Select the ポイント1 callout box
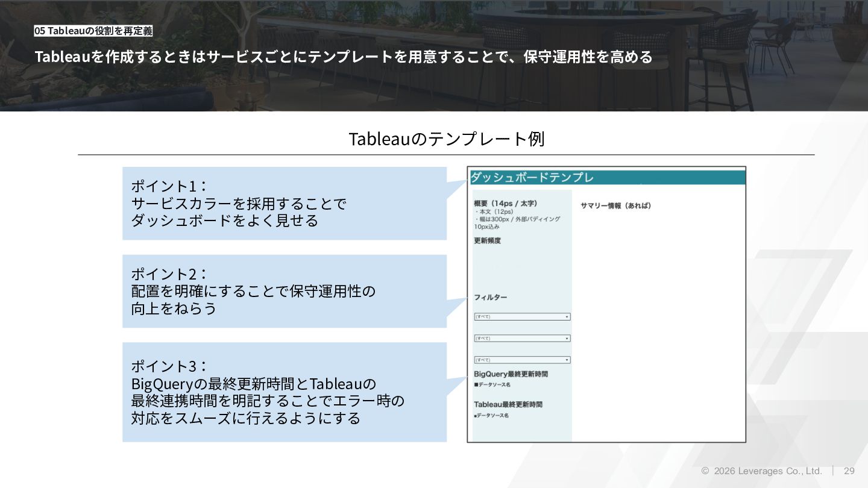868x488 pixels. tap(285, 204)
